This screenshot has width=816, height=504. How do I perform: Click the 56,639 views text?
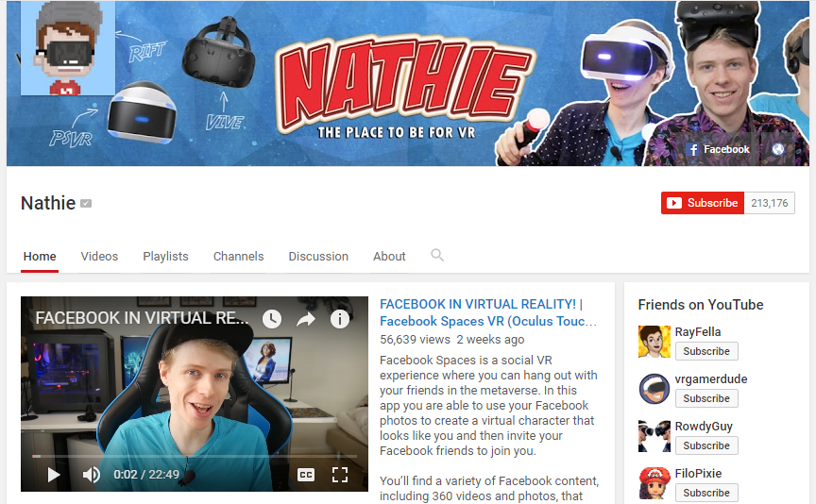point(415,340)
